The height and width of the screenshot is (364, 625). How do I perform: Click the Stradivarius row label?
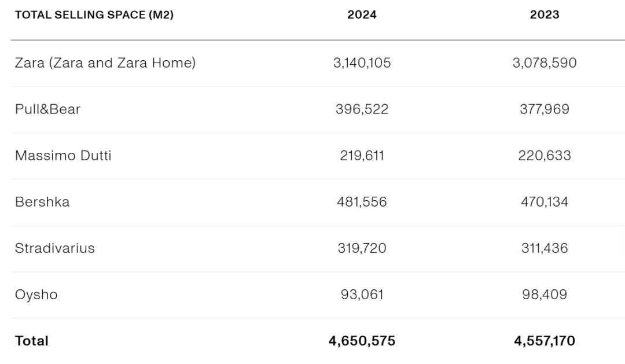coord(54,248)
